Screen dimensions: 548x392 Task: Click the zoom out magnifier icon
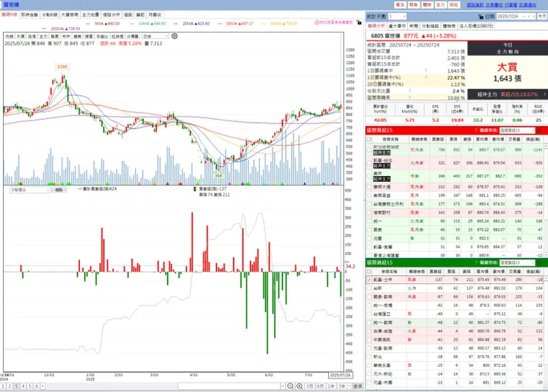click(290, 386)
